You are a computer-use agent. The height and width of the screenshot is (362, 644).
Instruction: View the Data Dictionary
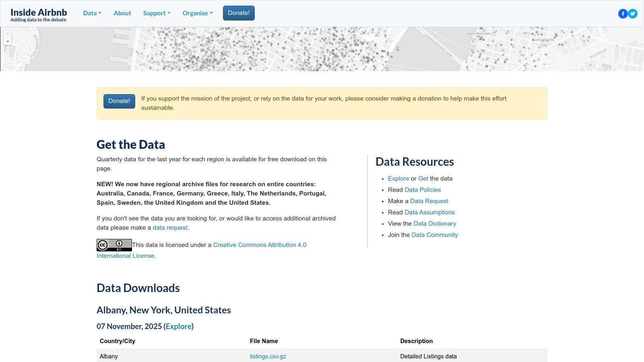435,224
